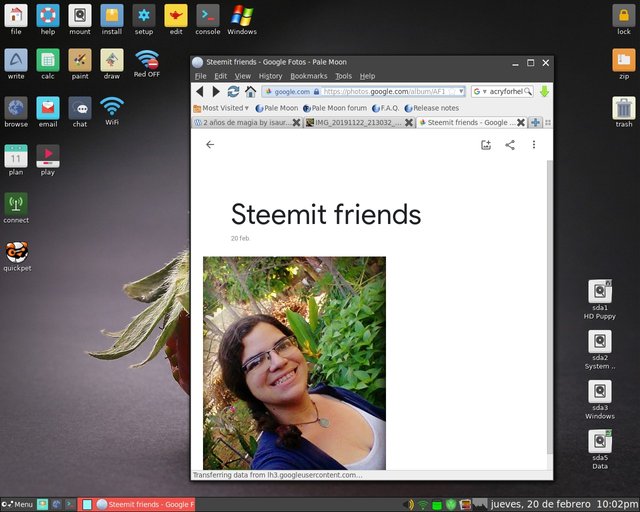
Task: Click the volume icon in system tray
Action: (409, 505)
